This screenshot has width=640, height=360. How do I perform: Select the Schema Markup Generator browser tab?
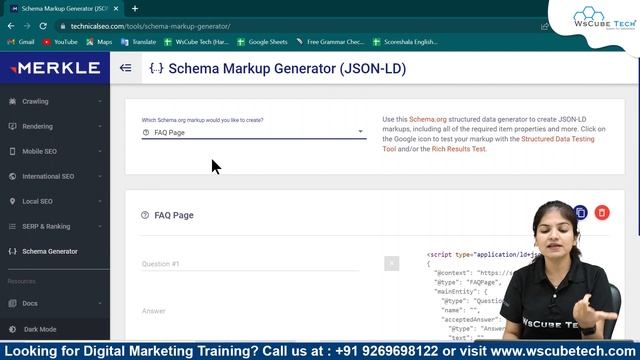pos(64,8)
